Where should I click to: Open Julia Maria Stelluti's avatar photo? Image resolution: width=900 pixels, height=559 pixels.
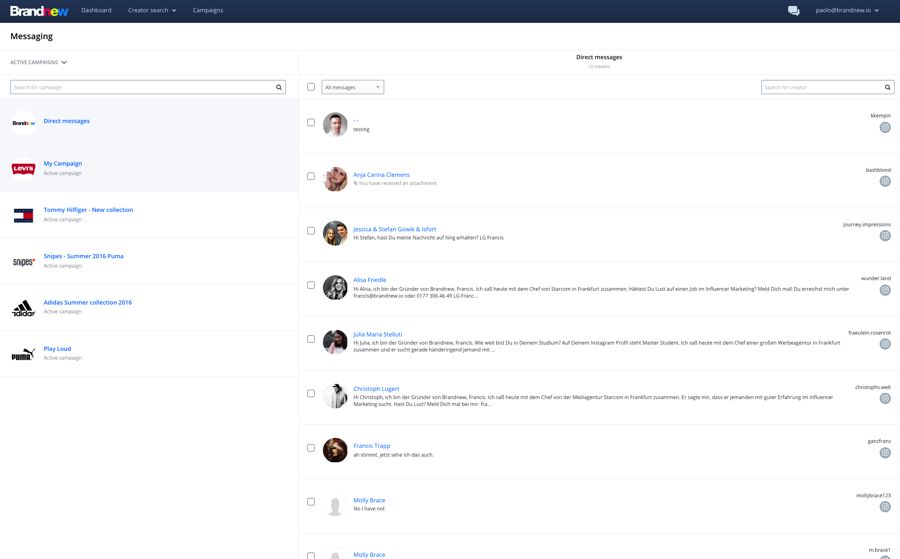[x=335, y=341]
